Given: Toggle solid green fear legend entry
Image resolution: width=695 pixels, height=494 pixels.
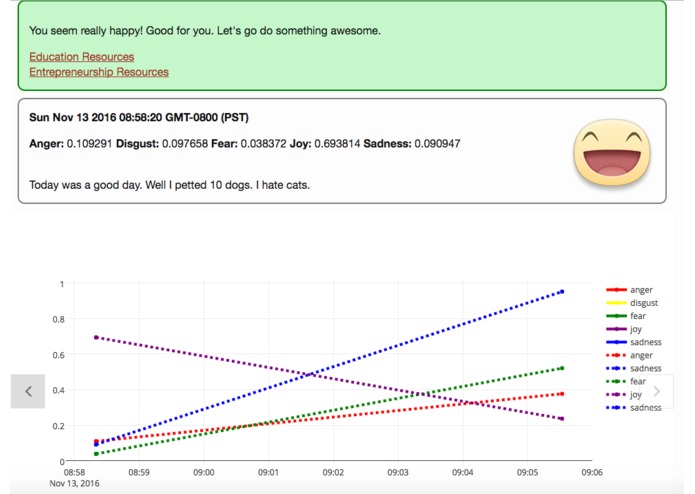Looking at the screenshot, I should click(x=626, y=316).
